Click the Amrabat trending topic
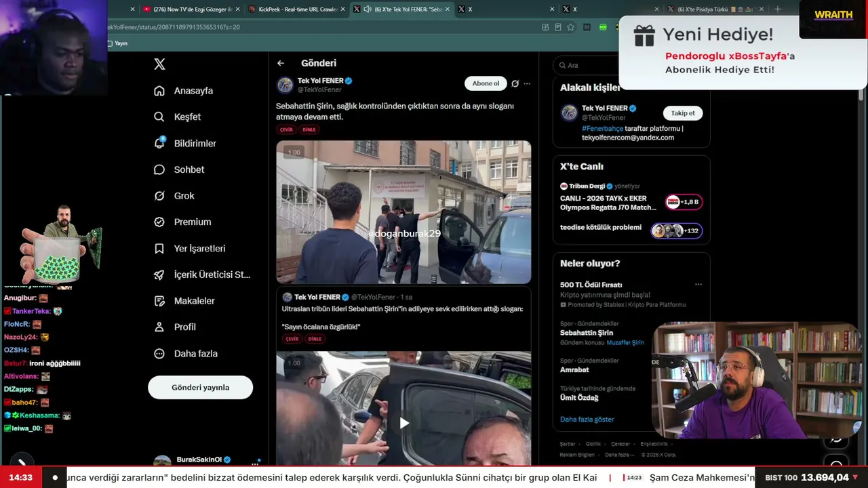This screenshot has width=868, height=488. (574, 370)
